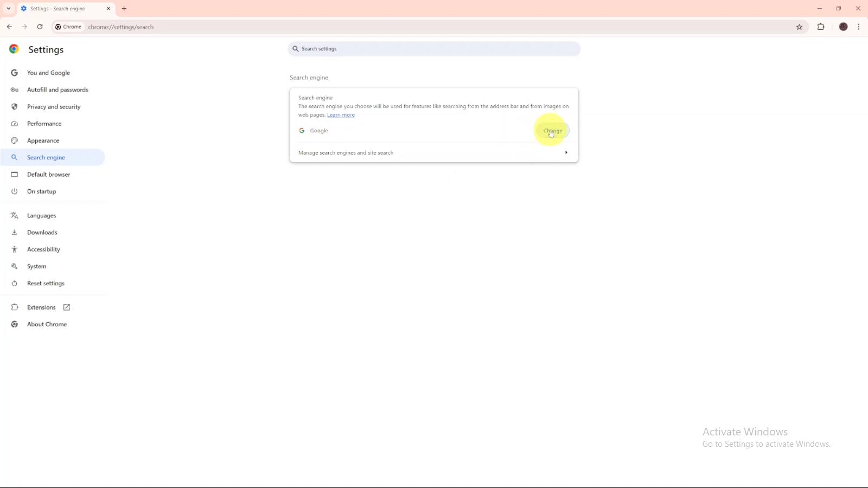Click the key icon for Autofill and passwords

[15, 89]
